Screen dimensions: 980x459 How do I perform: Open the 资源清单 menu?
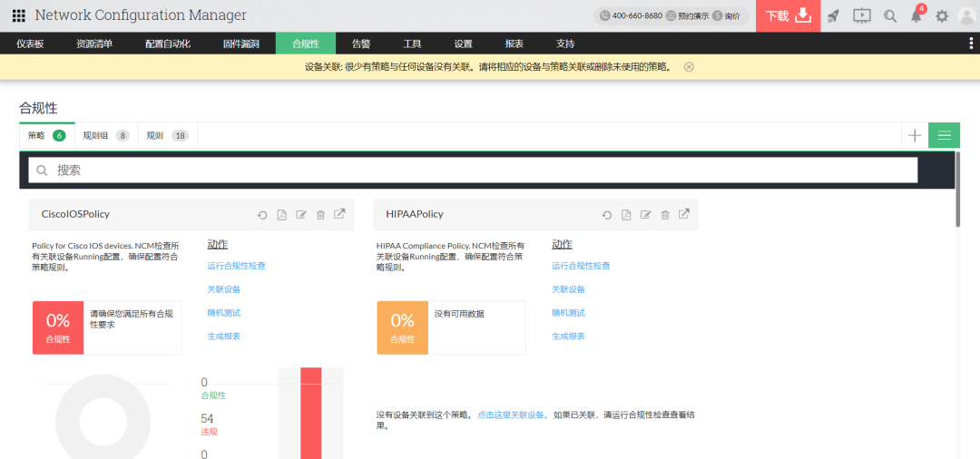(x=94, y=44)
